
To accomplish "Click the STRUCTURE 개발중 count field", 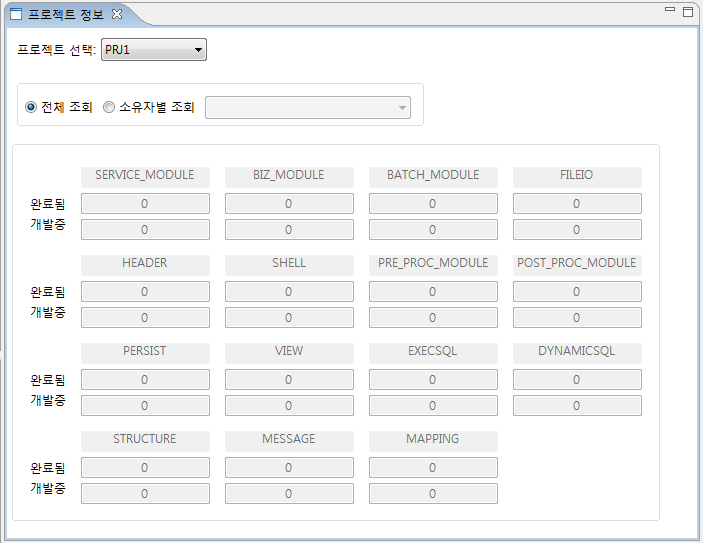I will 145,494.
